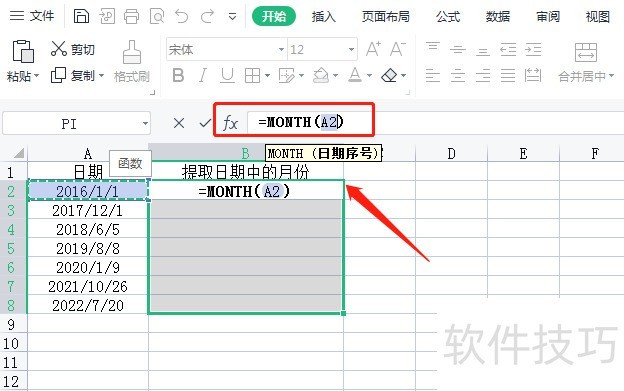Open the 公式 tab
The width and height of the screenshot is (624, 391).
[448, 17]
